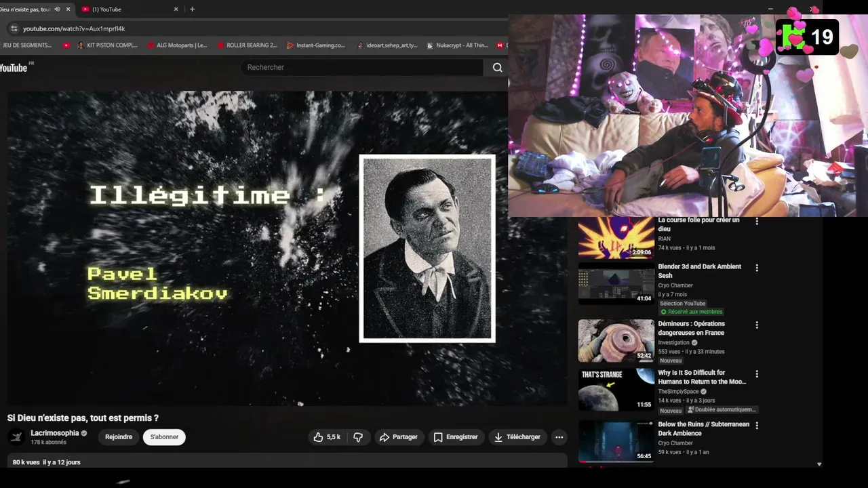Click the S'abonner subscribe button

pyautogui.click(x=164, y=437)
